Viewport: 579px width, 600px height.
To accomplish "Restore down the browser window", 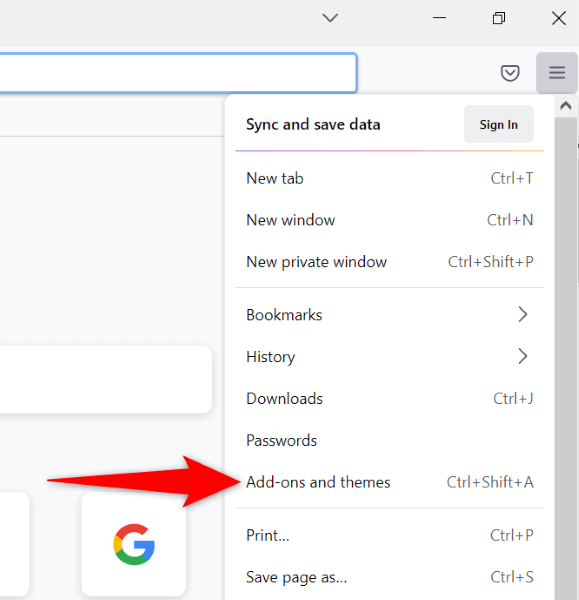I will [x=499, y=18].
